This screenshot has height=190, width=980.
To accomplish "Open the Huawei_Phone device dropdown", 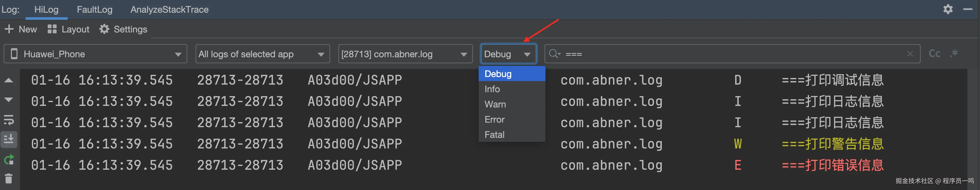I will pos(95,54).
